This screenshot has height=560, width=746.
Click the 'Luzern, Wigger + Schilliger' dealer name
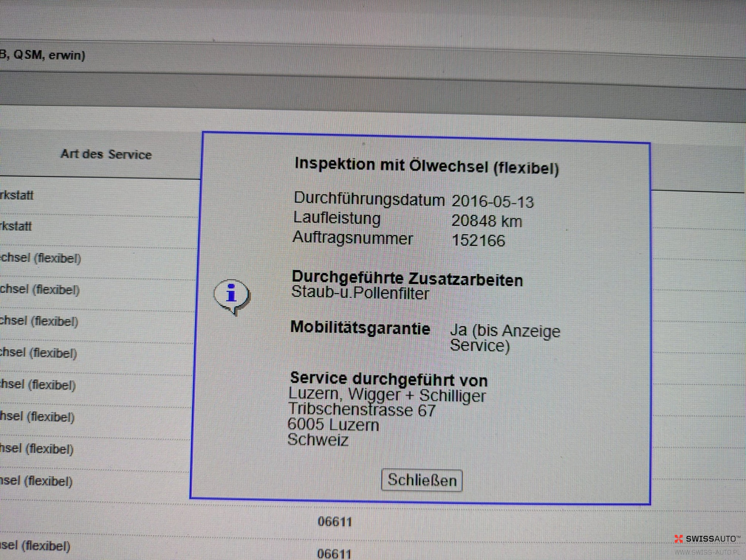[x=387, y=395]
